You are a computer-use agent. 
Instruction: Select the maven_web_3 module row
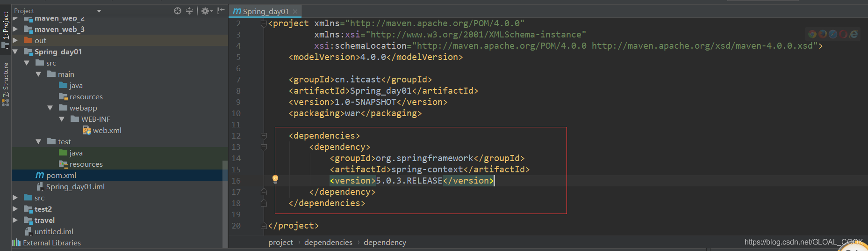(x=119, y=29)
